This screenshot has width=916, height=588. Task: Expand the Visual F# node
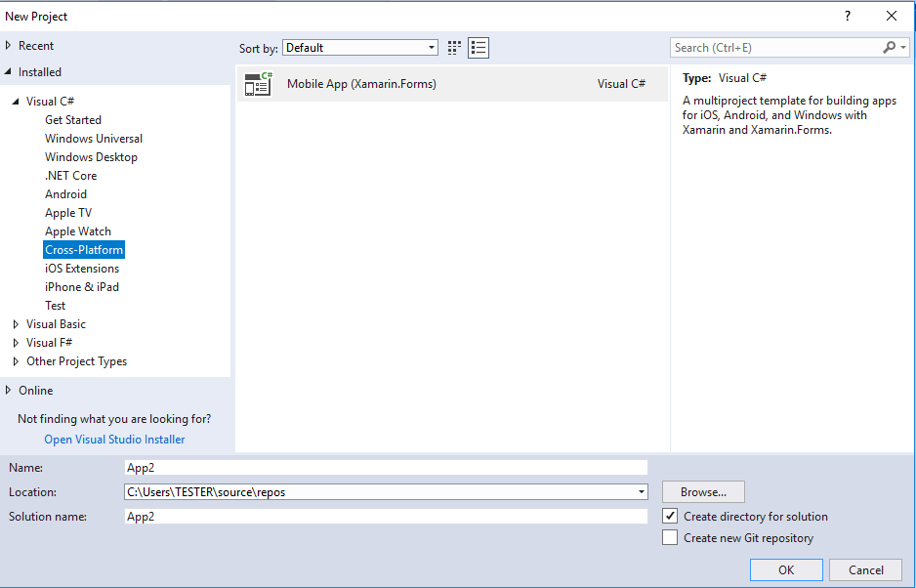tap(16, 343)
